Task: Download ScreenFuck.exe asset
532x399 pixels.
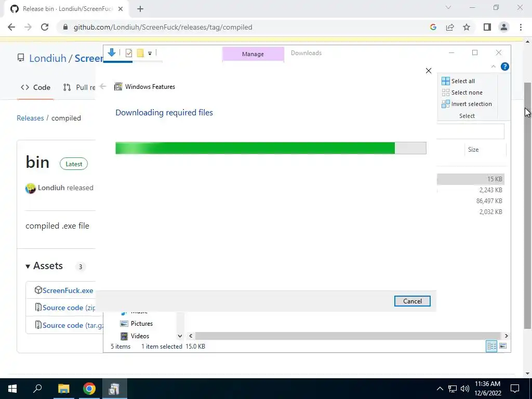Action: click(68, 290)
